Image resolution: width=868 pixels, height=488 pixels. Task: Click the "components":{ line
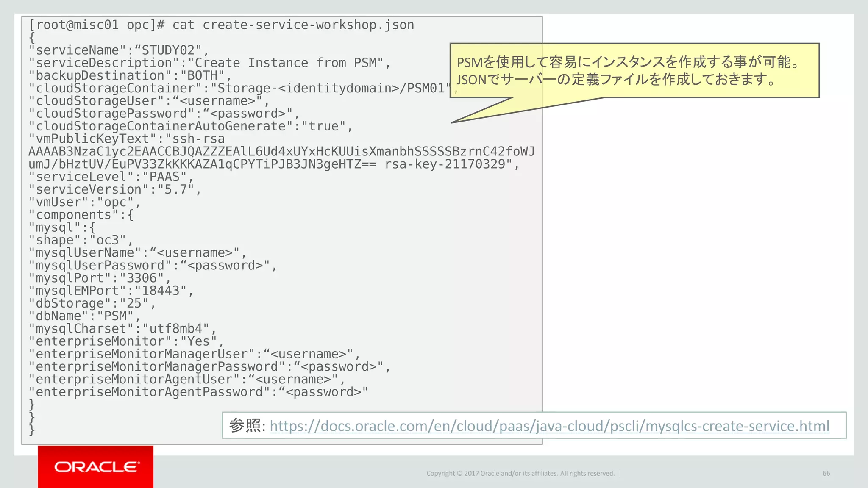coord(81,215)
